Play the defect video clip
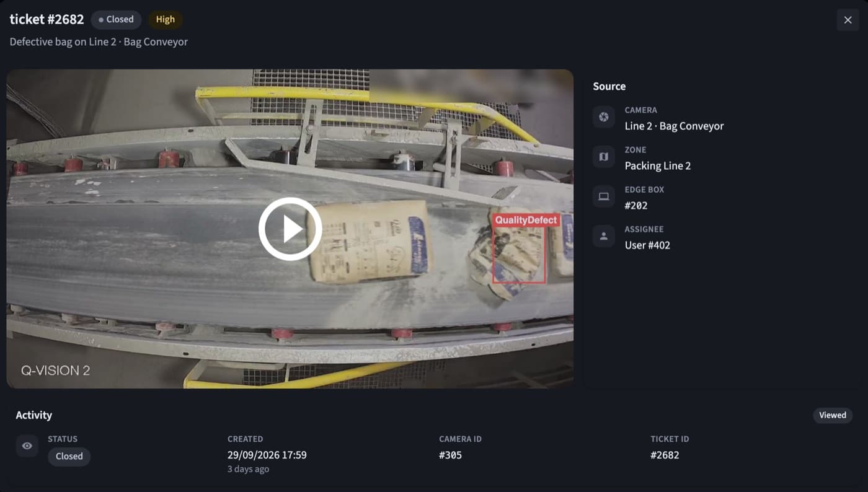868x492 pixels. [290, 229]
